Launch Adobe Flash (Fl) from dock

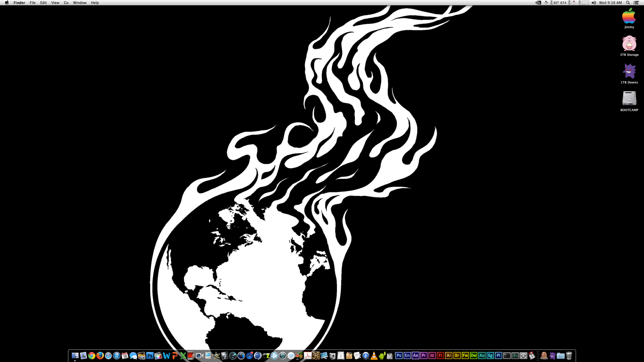440,355
